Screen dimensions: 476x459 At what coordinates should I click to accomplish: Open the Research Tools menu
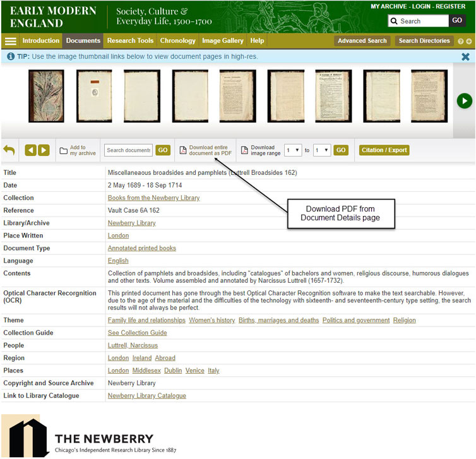[x=130, y=40]
